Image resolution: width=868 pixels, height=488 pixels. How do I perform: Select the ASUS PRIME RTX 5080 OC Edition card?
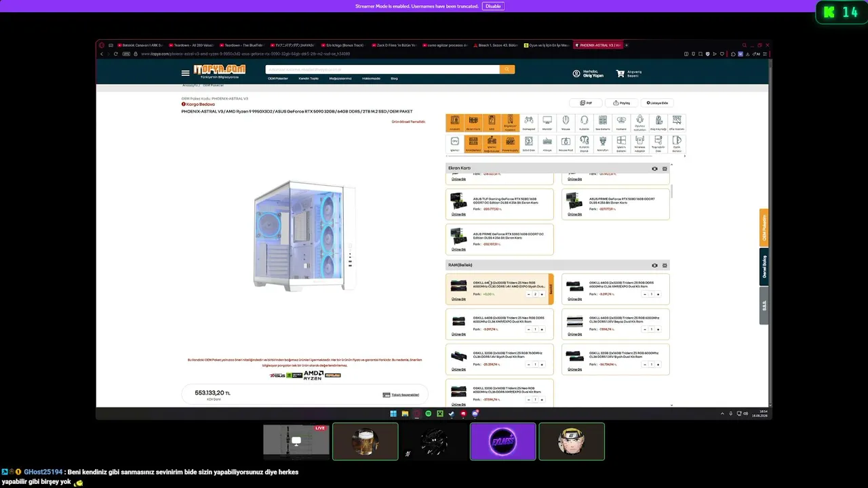(x=500, y=239)
